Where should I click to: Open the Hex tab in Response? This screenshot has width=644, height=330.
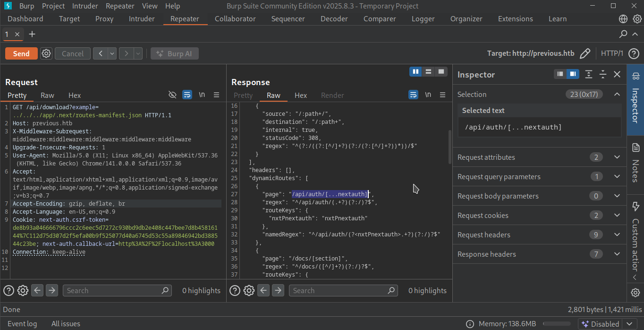tap(301, 95)
